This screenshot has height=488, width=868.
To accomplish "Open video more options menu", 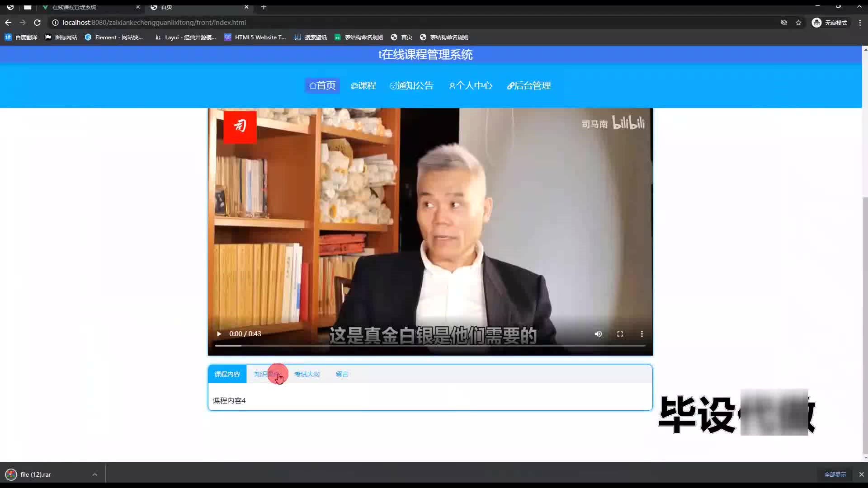I will point(642,334).
